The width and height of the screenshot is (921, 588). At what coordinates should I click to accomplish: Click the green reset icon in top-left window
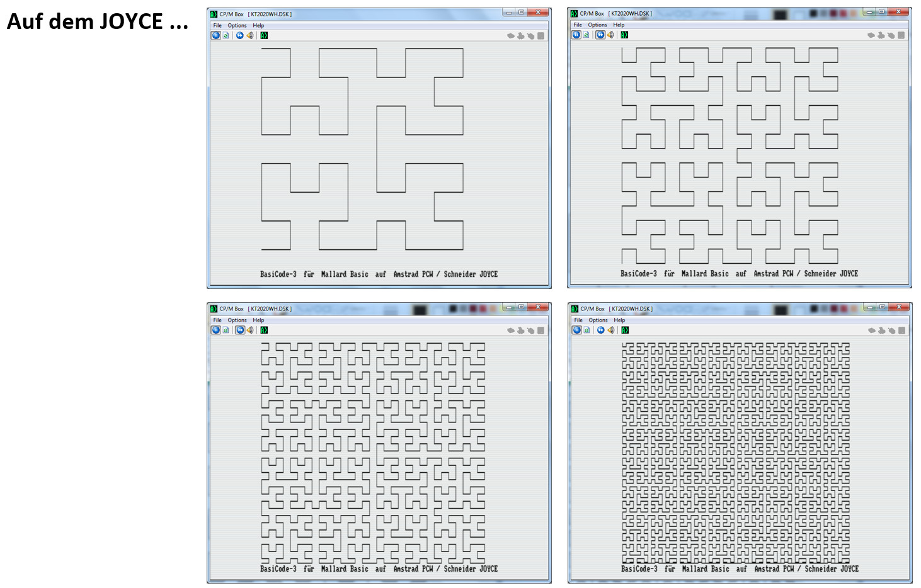(x=226, y=35)
